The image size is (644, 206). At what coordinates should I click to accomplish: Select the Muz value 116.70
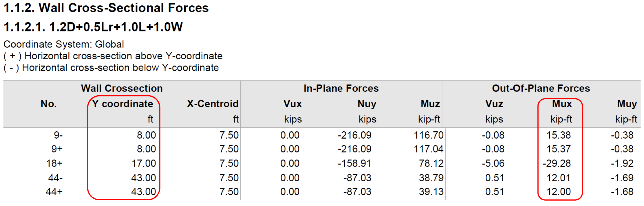[429, 135]
